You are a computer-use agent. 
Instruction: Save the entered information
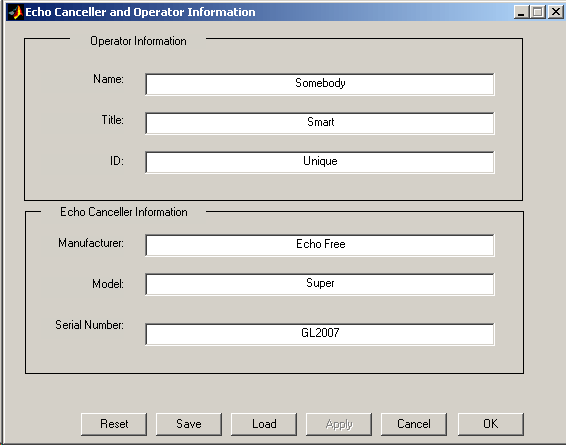(189, 424)
